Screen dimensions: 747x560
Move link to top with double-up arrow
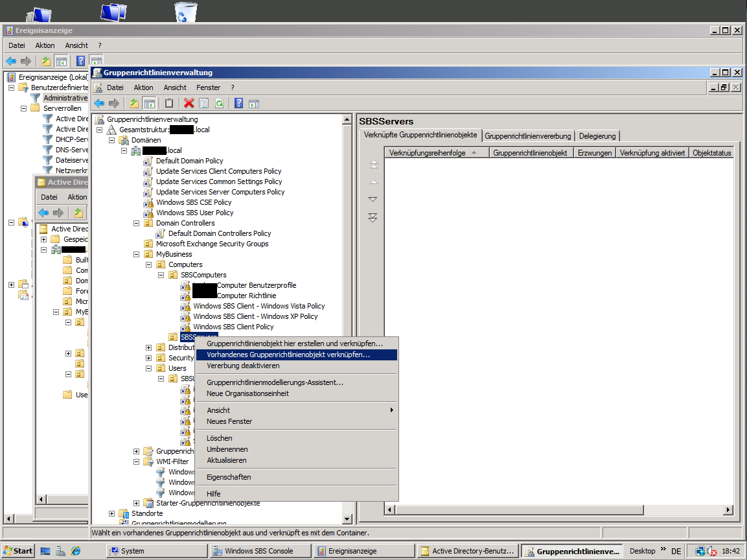[373, 165]
